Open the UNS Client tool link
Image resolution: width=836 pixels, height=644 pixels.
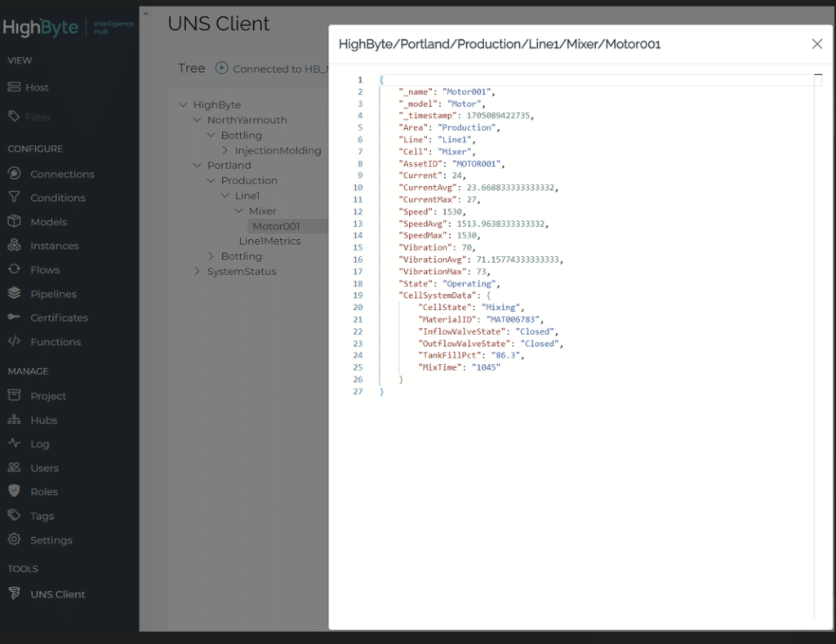(57, 594)
